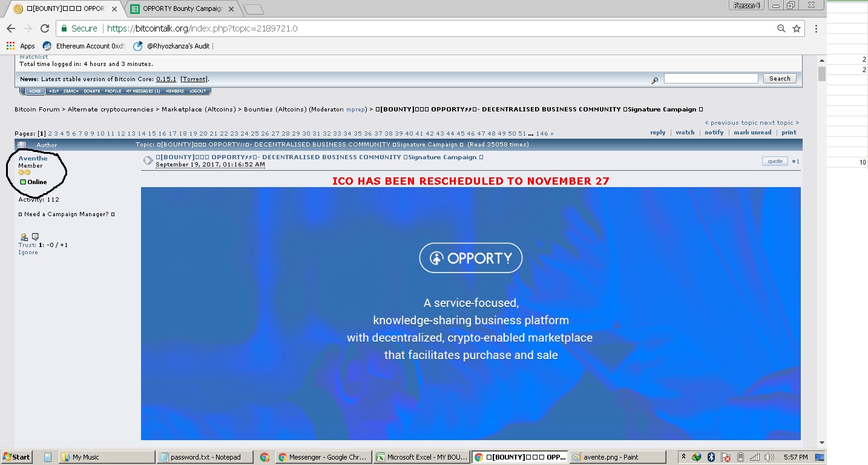
Task: Open the MEMBERS forum menu item
Action: click(175, 91)
